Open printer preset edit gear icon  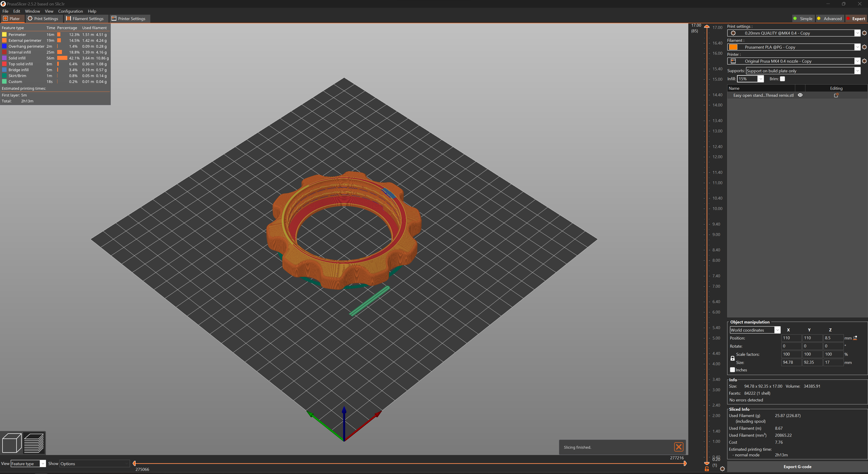(x=864, y=61)
